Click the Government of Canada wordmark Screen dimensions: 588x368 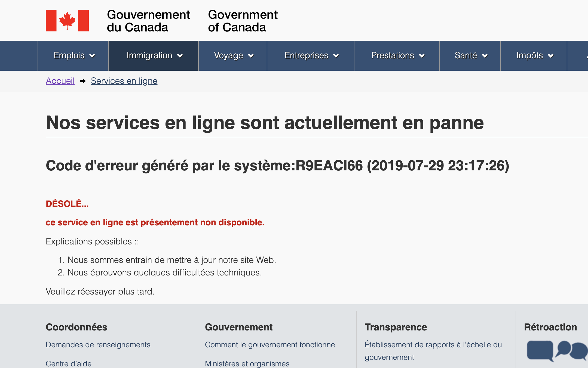tap(243, 21)
